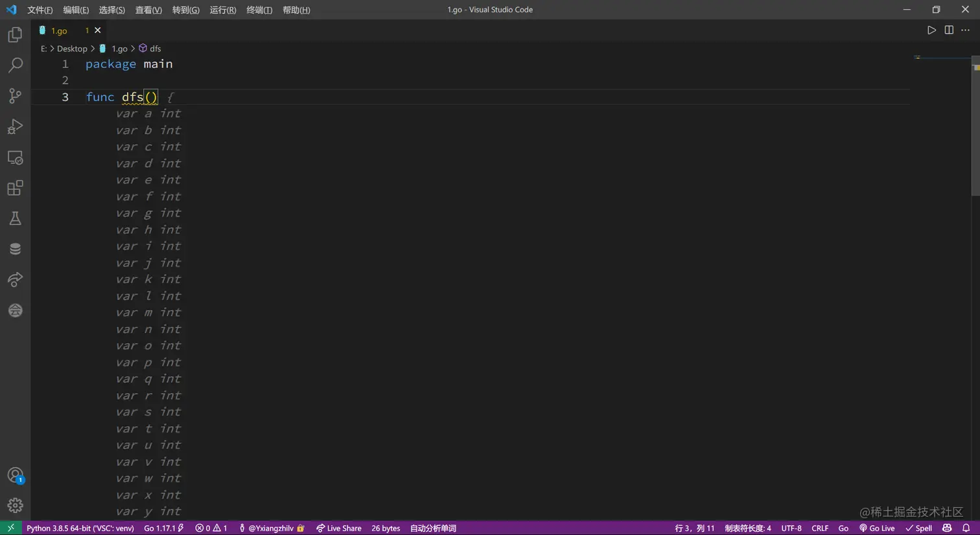The width and height of the screenshot is (980, 535).
Task: Open notifications bell in status bar
Action: pos(966,528)
